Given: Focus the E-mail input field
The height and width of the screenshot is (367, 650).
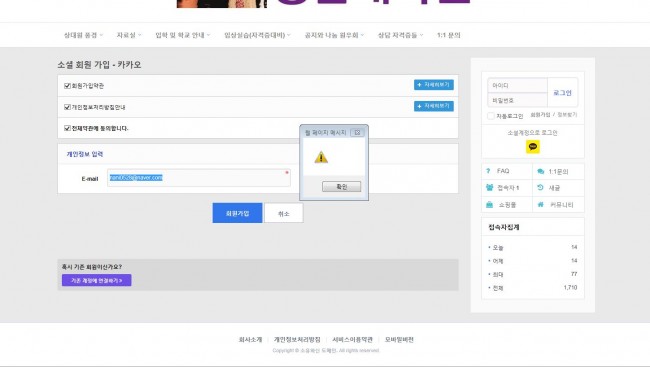Looking at the screenshot, I should click(x=199, y=177).
